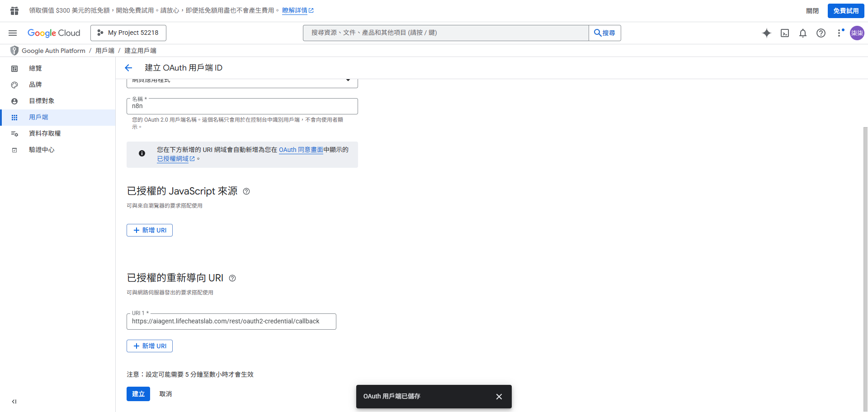Collapse the left sidebar
The image size is (868, 412).
[14, 401]
